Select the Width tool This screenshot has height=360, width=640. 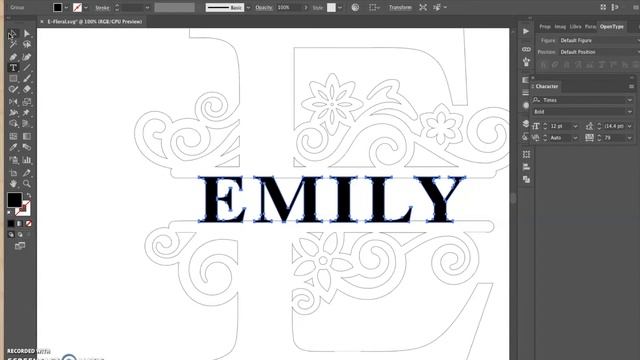click(13, 112)
